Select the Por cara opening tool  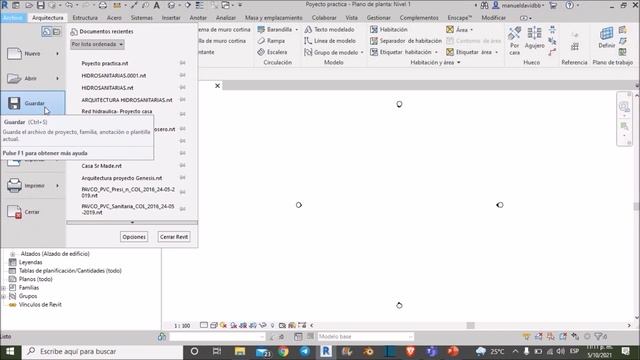515,41
